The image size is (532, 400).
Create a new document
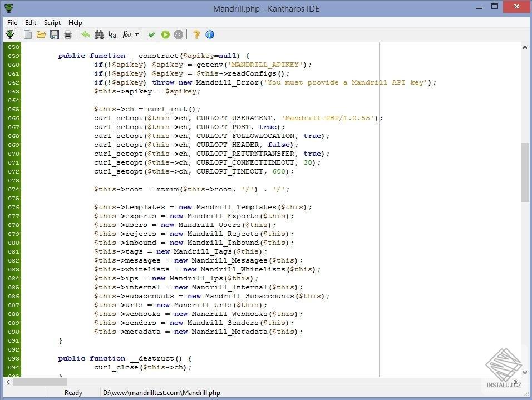(28, 34)
